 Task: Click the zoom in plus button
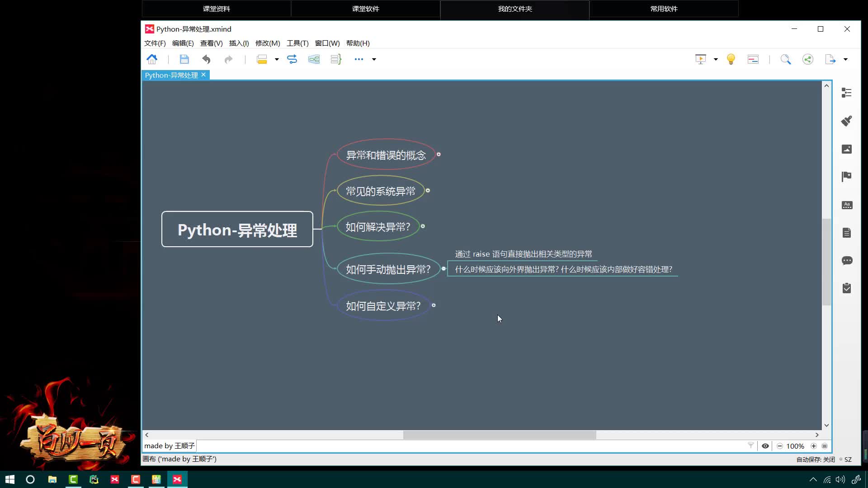[814, 446]
